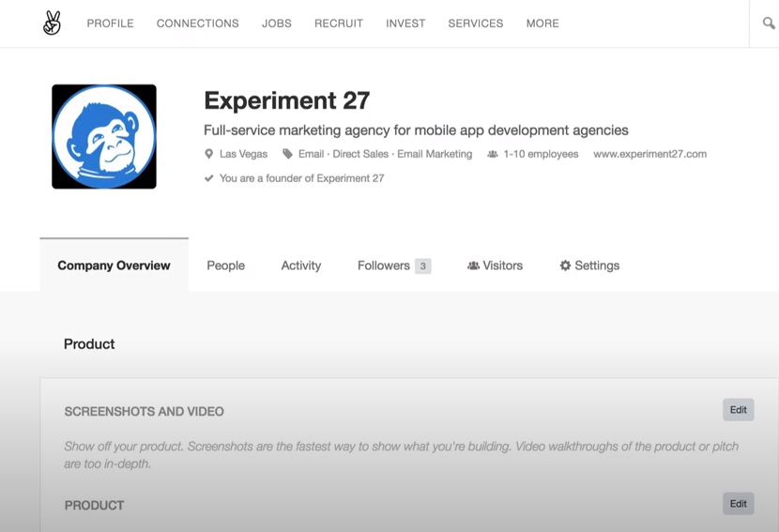
Task: Click the SCREENSHOTS AND VIDEO heading
Action: point(145,411)
